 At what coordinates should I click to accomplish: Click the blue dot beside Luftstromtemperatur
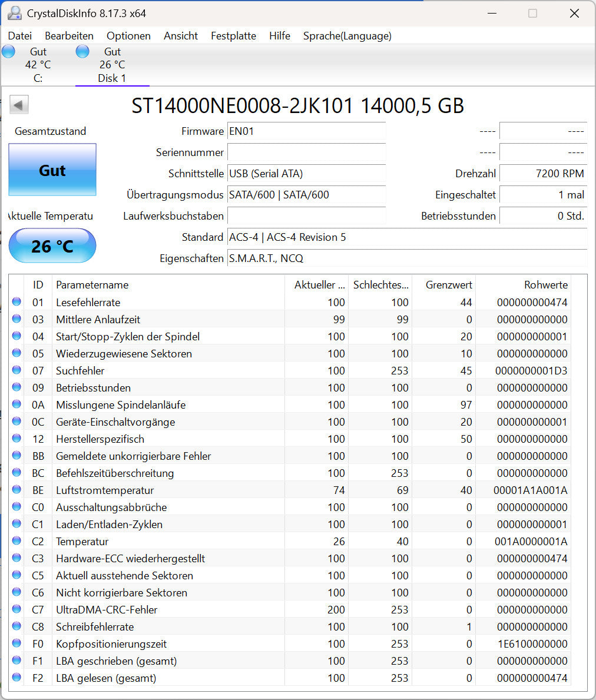[17, 490]
